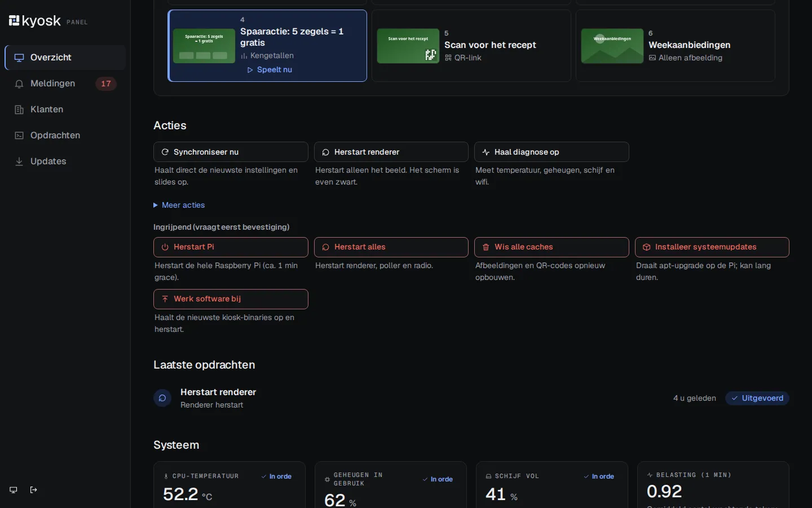Click the Kengetallen label on slide 4

(x=267, y=56)
